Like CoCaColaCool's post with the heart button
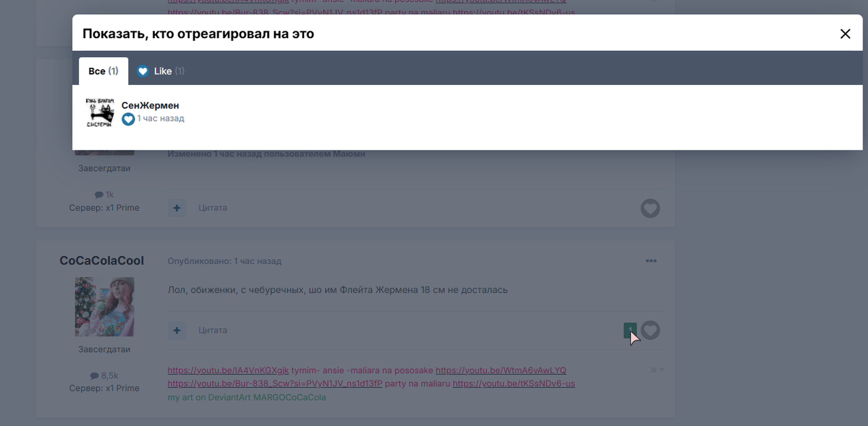Image resolution: width=868 pixels, height=426 pixels. [650, 330]
